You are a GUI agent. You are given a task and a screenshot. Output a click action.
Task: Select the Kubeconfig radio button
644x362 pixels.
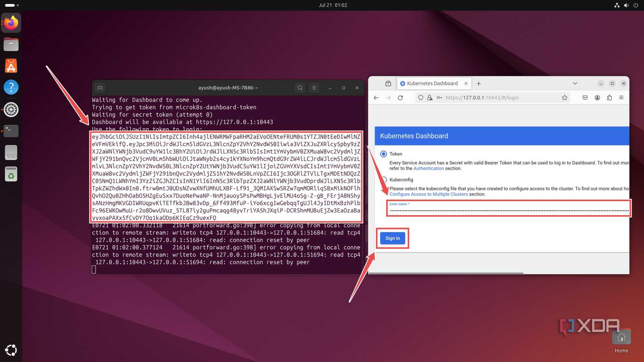tap(384, 180)
